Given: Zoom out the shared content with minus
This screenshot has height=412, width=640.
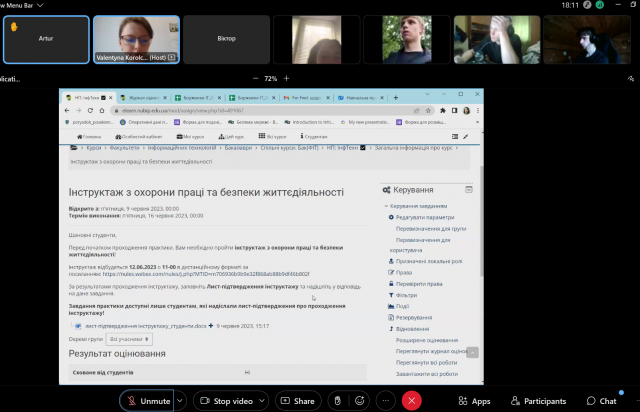Looking at the screenshot, I should pyautogui.click(x=256, y=78).
